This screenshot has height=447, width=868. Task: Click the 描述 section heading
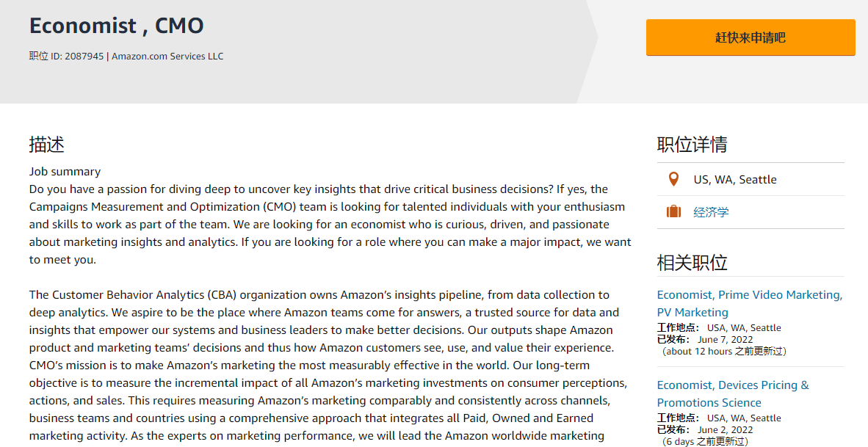[x=47, y=145]
